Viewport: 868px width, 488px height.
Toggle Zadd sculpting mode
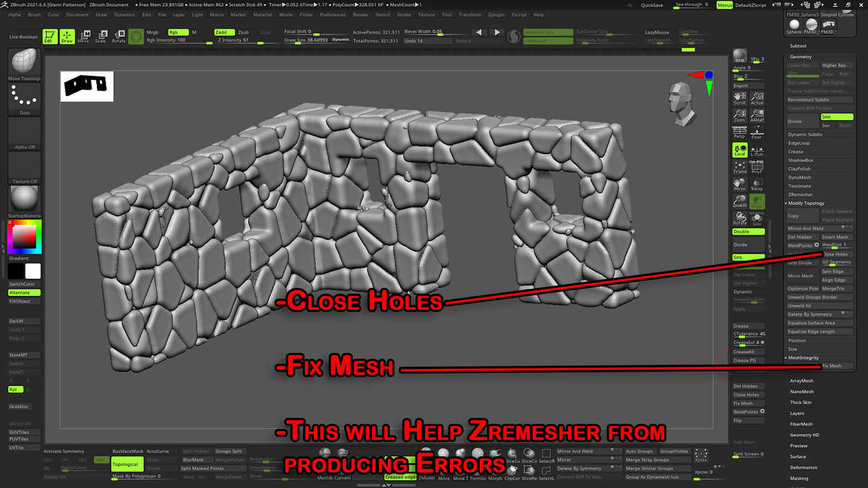tap(224, 33)
